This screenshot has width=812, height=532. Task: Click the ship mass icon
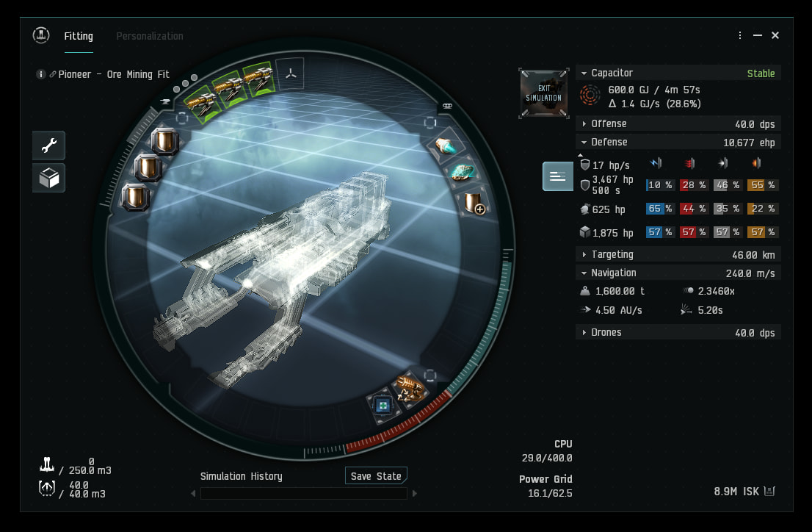pyautogui.click(x=584, y=291)
